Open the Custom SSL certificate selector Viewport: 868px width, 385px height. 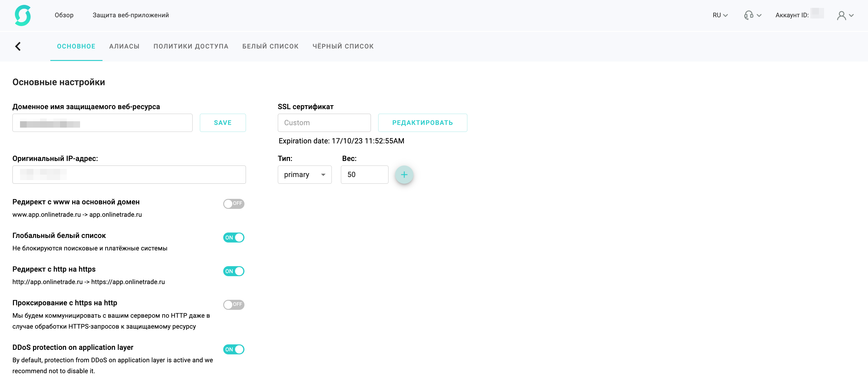click(324, 122)
